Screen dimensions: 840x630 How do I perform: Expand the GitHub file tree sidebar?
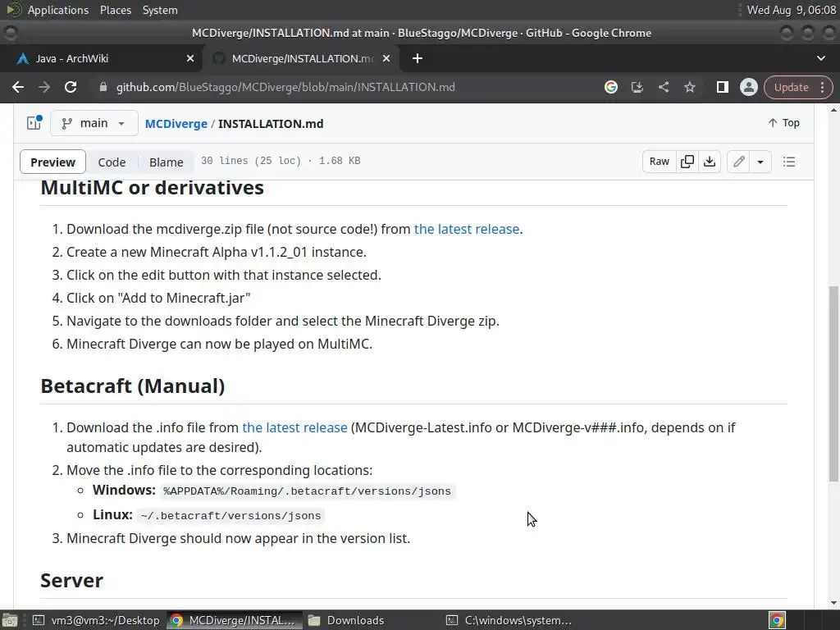34,123
